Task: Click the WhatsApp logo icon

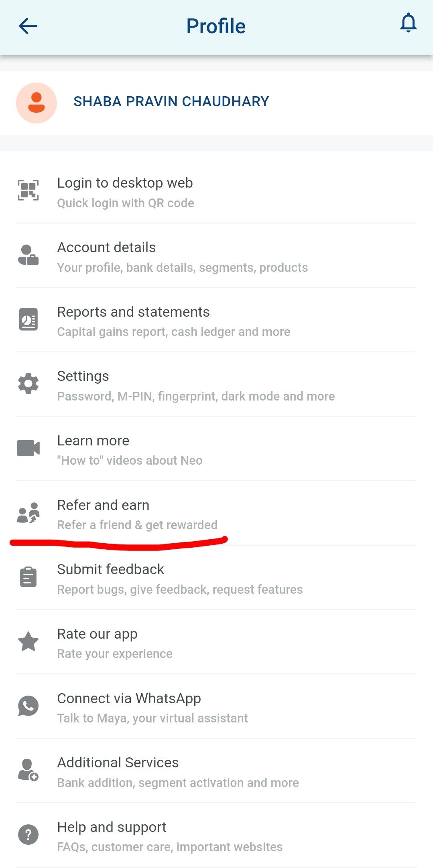Action: coord(28,706)
